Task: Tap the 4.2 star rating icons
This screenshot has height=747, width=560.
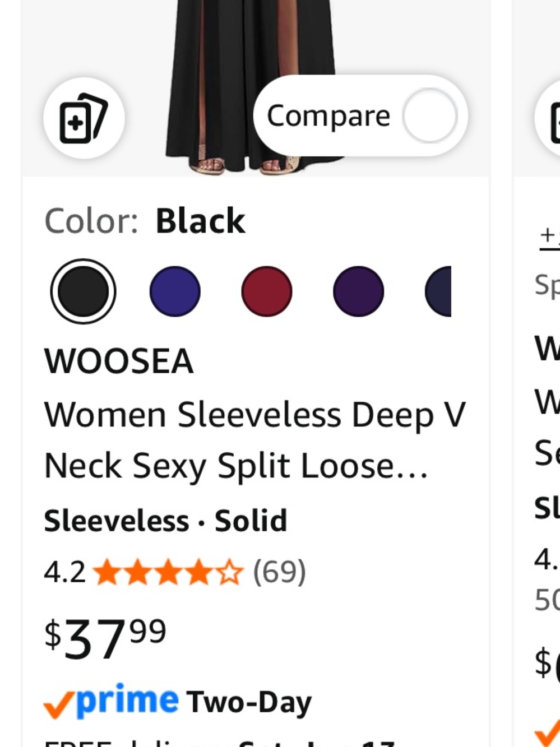Action: click(x=168, y=572)
